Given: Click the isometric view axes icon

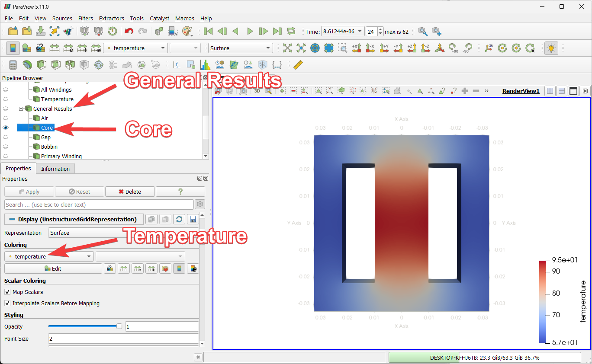Looking at the screenshot, I should pos(439,48).
